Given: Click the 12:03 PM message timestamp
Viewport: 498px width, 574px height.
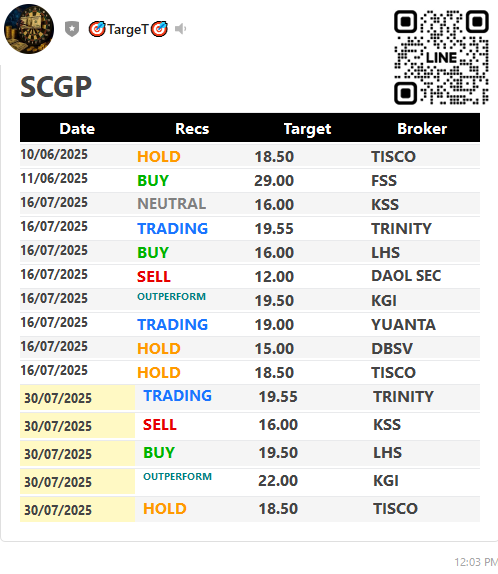Looking at the screenshot, I should pos(476,562).
